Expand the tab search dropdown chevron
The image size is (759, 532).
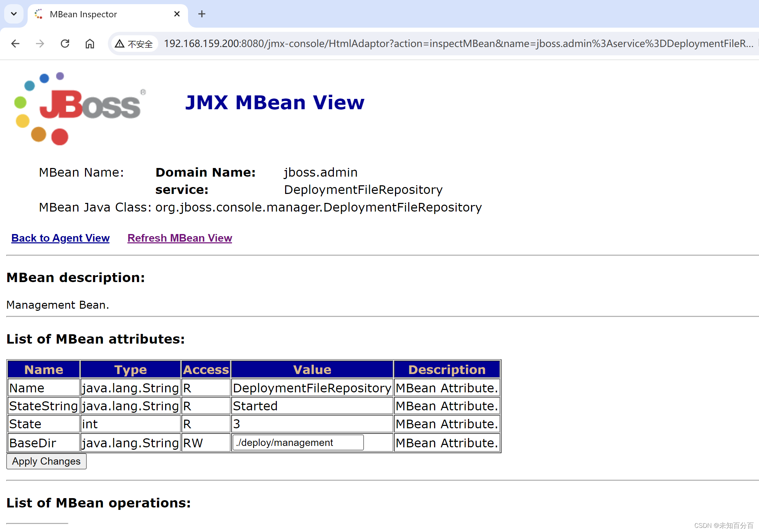(x=14, y=14)
